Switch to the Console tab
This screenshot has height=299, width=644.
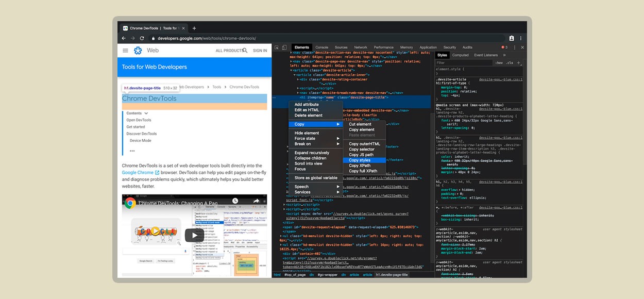click(x=321, y=47)
